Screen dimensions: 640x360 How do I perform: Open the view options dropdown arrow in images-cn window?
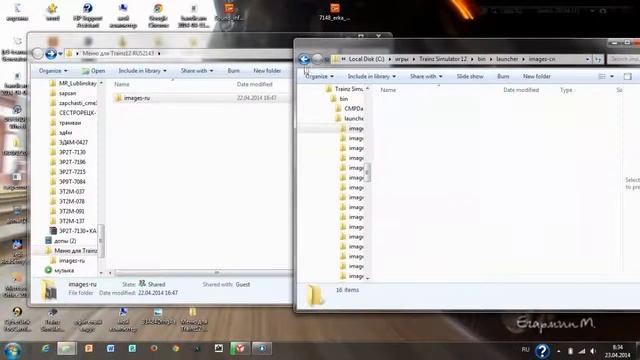(x=612, y=76)
